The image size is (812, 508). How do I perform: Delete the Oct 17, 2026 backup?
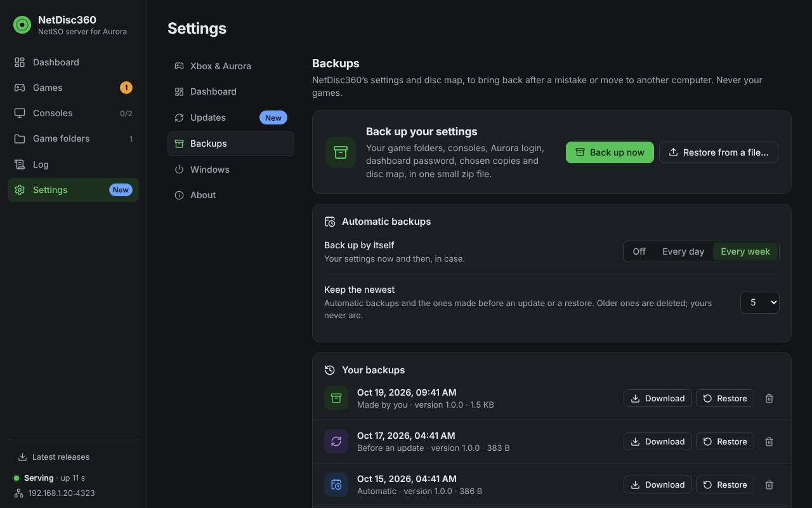click(769, 441)
